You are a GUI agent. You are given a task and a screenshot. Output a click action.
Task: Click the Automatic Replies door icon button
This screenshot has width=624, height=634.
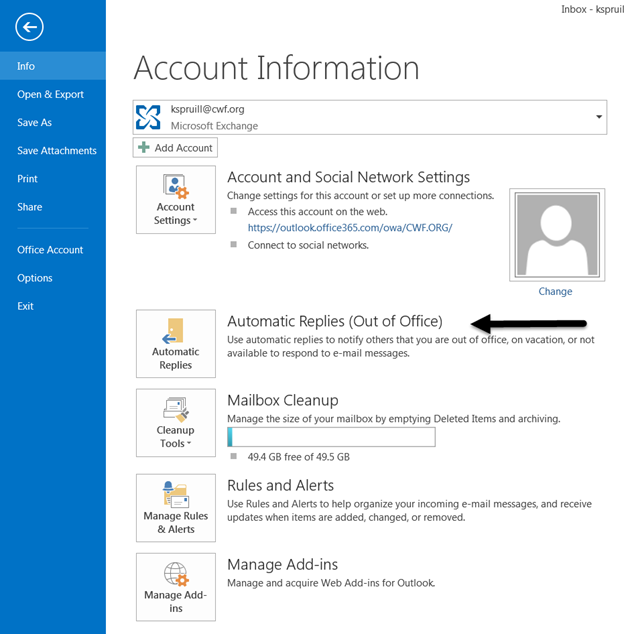tap(176, 344)
